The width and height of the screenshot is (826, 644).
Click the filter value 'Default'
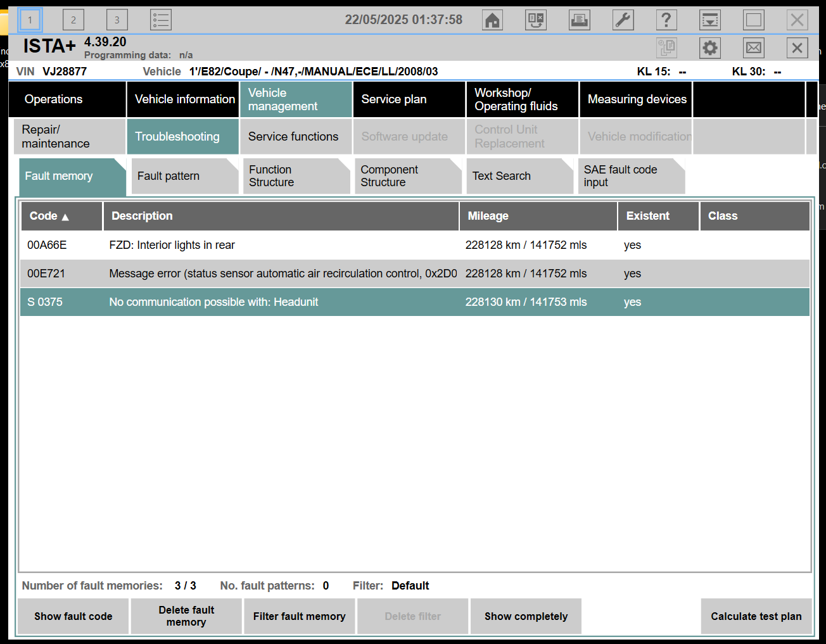tap(410, 586)
